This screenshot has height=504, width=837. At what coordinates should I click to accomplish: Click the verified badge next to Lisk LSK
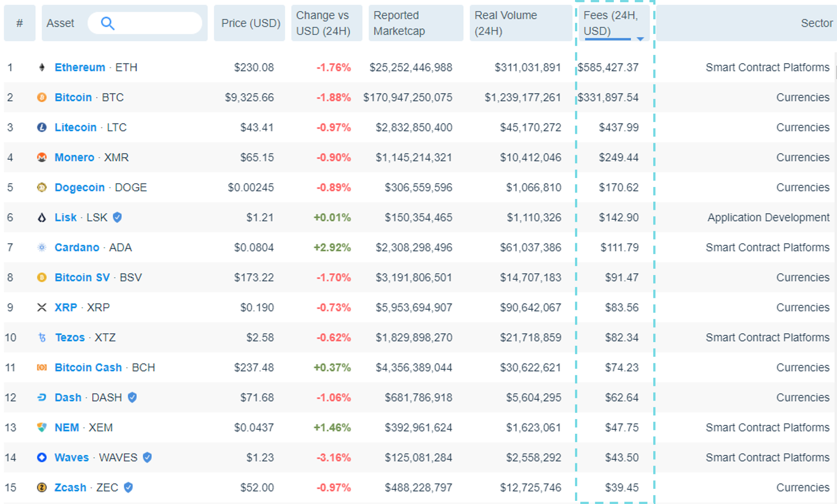tap(117, 217)
